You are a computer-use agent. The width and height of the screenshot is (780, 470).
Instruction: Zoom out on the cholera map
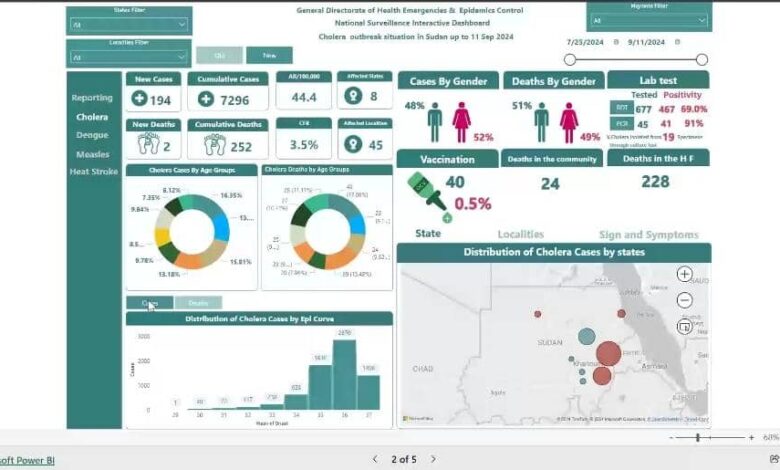pyautogui.click(x=684, y=300)
